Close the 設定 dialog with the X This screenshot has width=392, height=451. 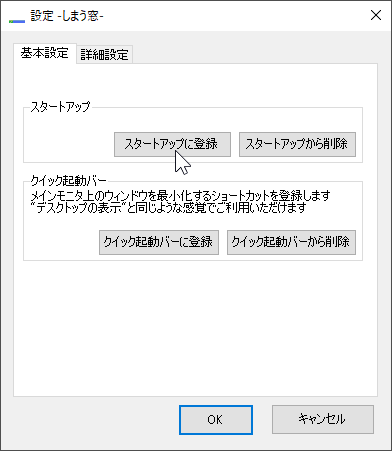(x=376, y=15)
